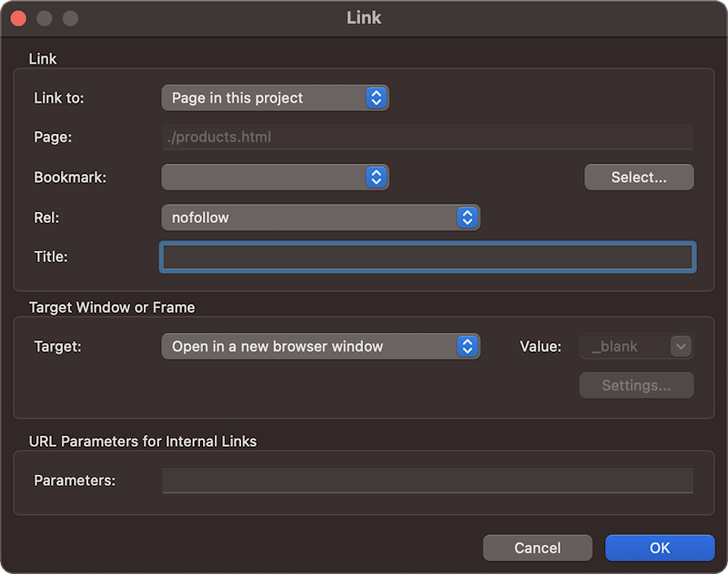
Task: Click the gray minimize window button
Action: [x=44, y=18]
